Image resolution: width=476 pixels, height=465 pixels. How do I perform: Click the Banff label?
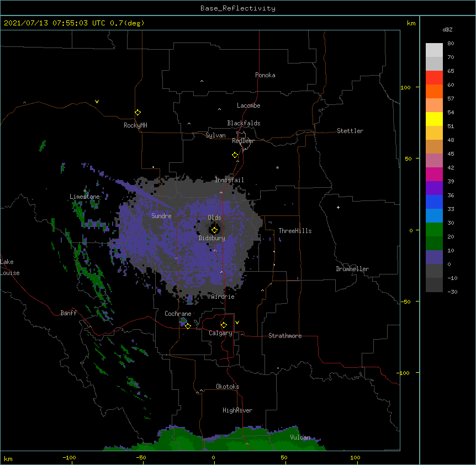pos(68,313)
